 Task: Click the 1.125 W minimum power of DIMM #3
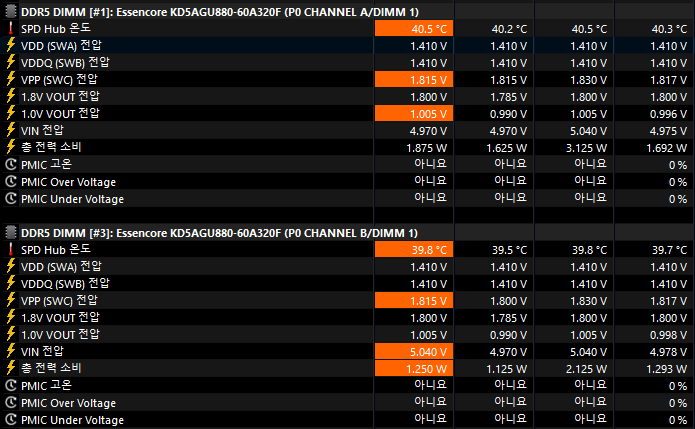(x=506, y=369)
